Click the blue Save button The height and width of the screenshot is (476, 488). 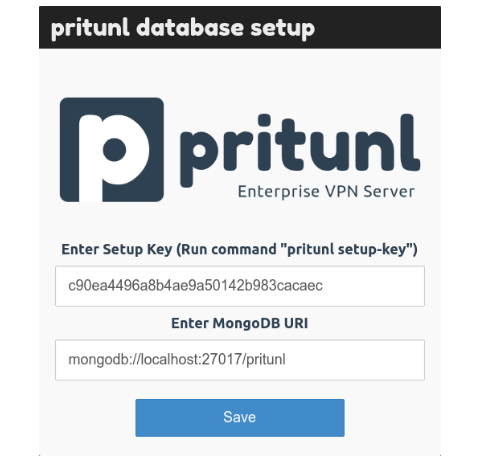(240, 418)
